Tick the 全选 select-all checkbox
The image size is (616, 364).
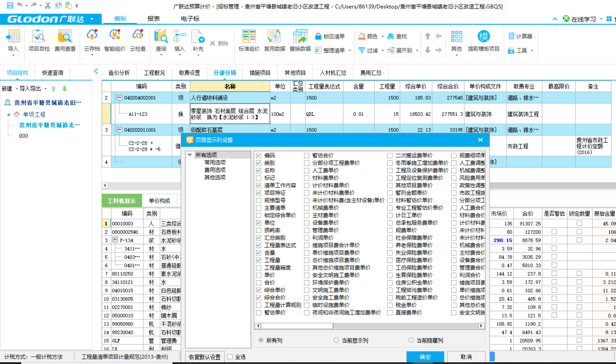[x=230, y=357]
